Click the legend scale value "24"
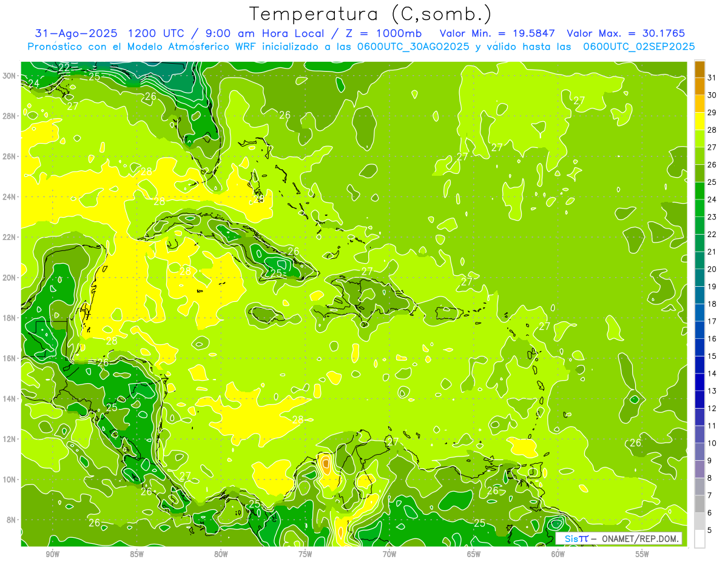Screen dimensions: 728x562 [712, 199]
